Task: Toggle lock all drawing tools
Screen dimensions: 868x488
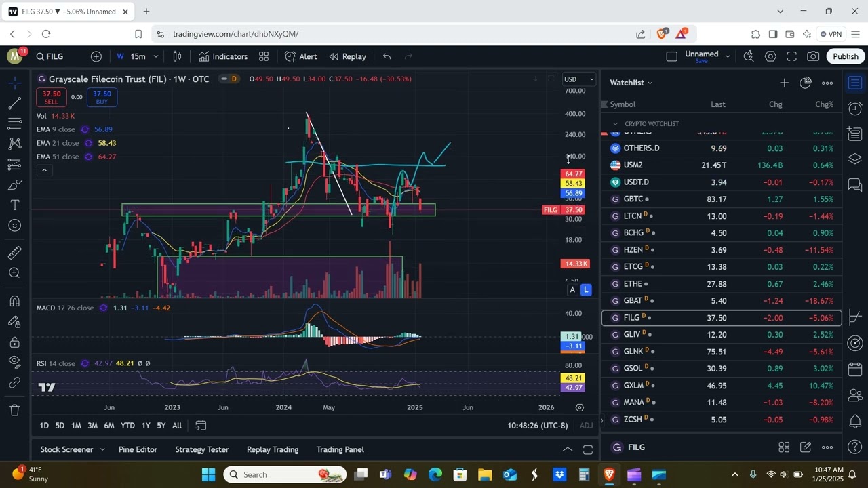Action: [x=14, y=342]
